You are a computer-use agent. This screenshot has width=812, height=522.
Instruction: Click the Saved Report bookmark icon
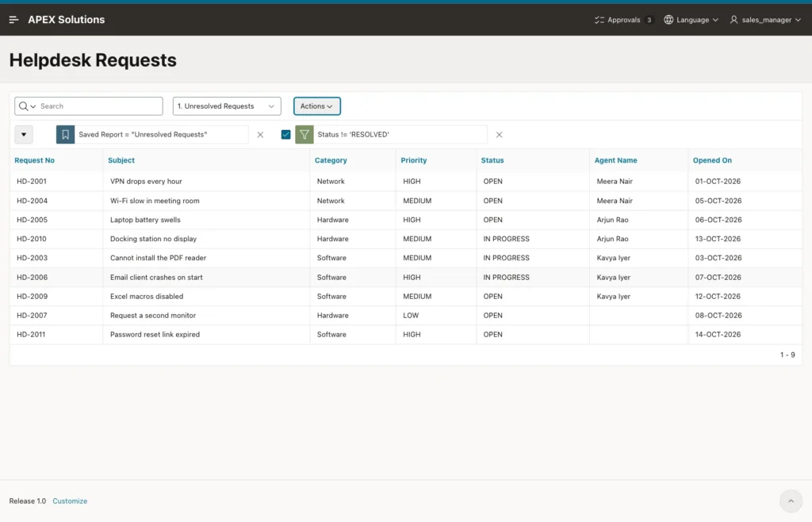pos(65,135)
